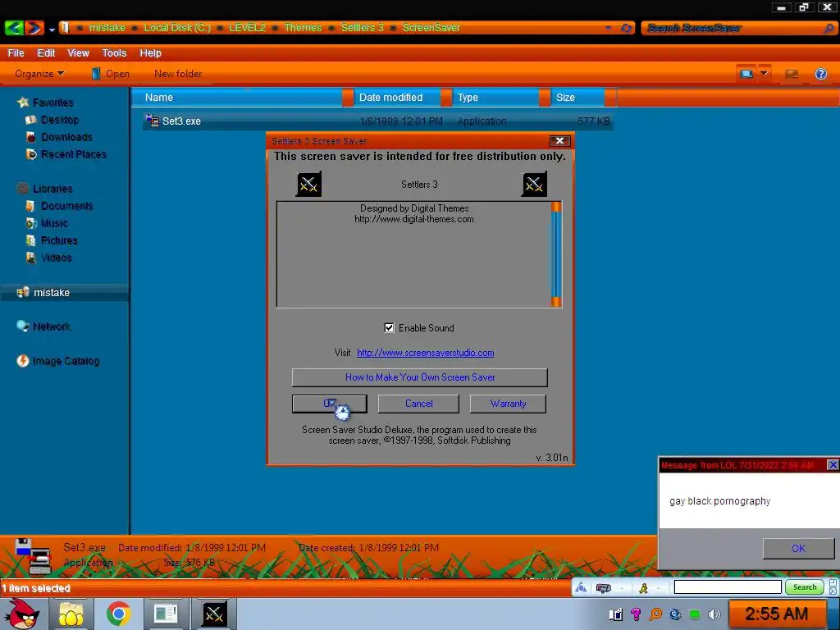
Task: Open Desktop in the navigation pane
Action: pyautogui.click(x=59, y=120)
